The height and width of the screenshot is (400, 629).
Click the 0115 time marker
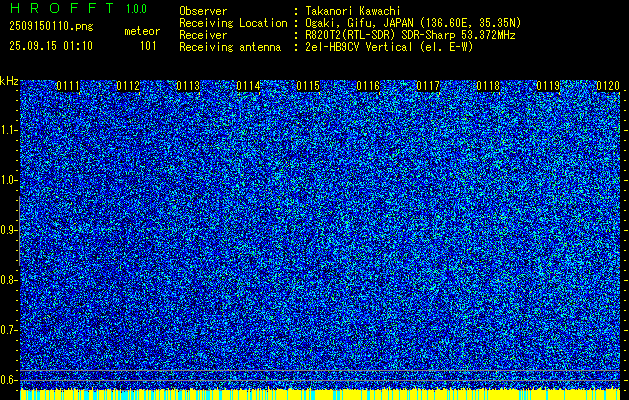point(308,86)
